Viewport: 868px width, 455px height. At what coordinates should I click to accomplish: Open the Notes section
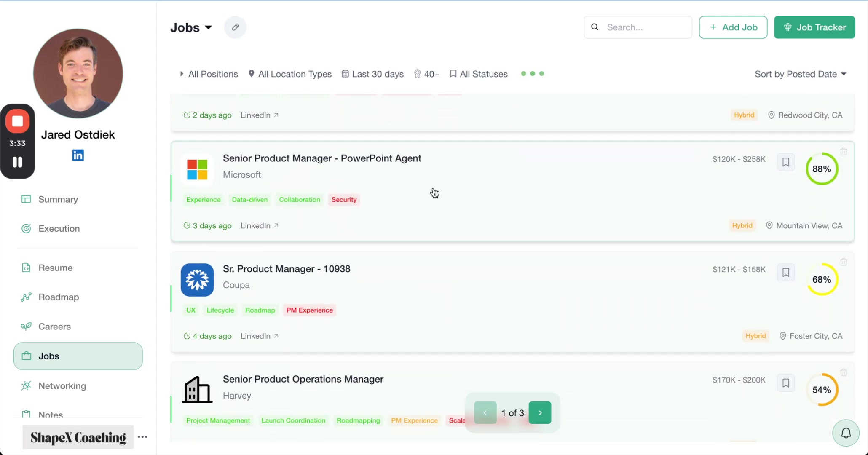tap(51, 415)
